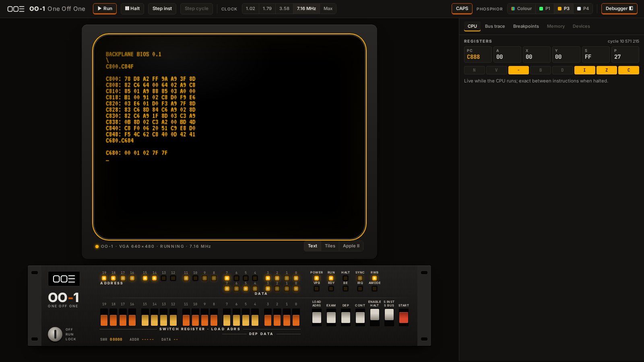Toggle the Debugger panel

pyautogui.click(x=619, y=8)
